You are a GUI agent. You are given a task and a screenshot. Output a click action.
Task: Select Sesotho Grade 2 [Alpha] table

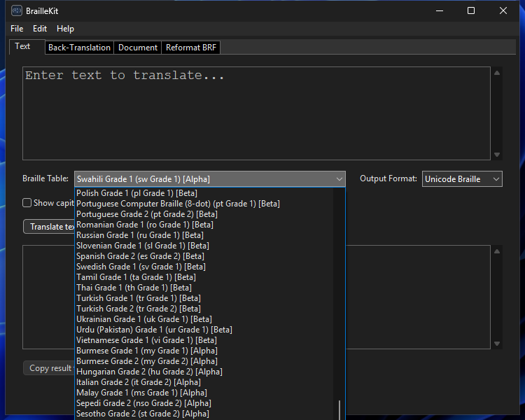(204, 414)
